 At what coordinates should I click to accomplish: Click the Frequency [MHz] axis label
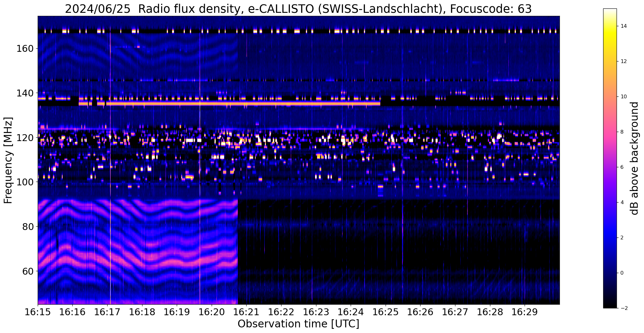coord(8,160)
